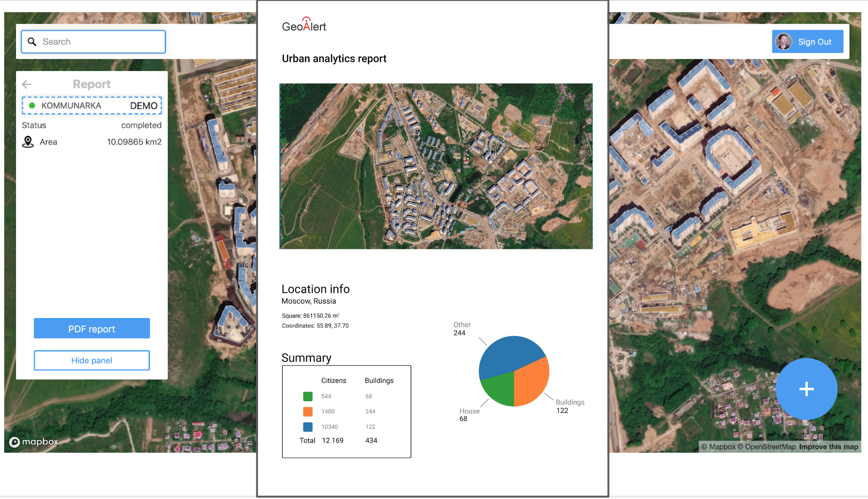The width and height of the screenshot is (868, 499).
Task: Open the Improve this map link
Action: point(828,447)
